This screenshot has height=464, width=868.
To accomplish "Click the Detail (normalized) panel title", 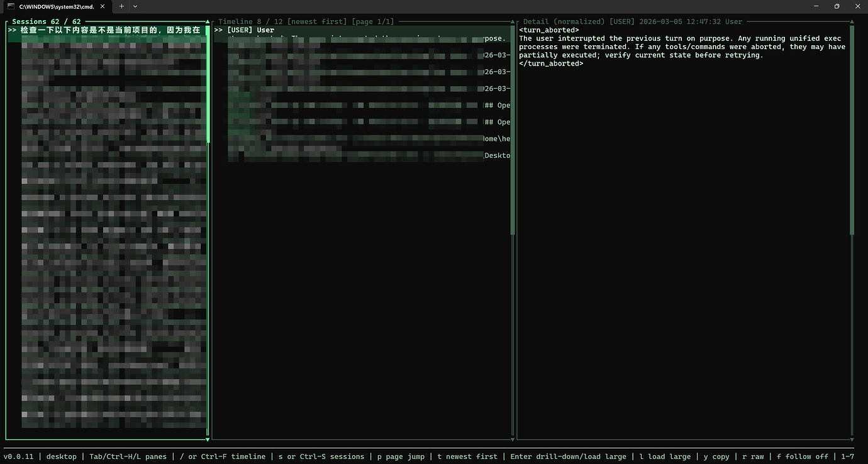I will [633, 21].
